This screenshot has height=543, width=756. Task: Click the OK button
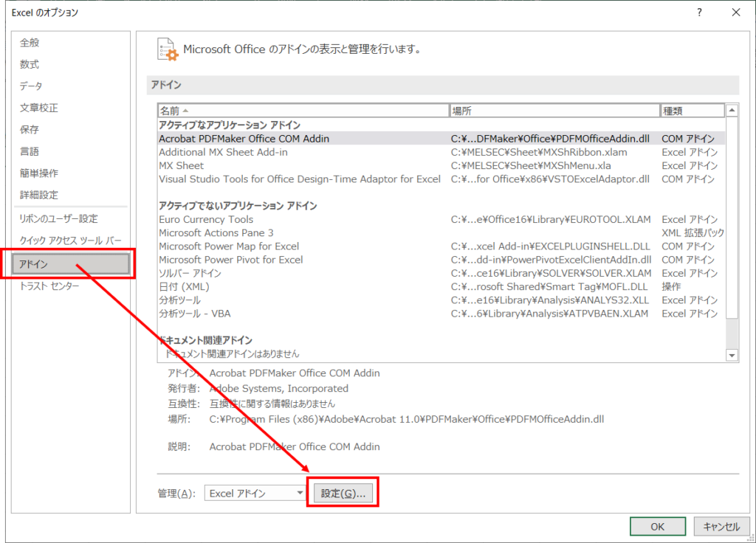tap(657, 526)
